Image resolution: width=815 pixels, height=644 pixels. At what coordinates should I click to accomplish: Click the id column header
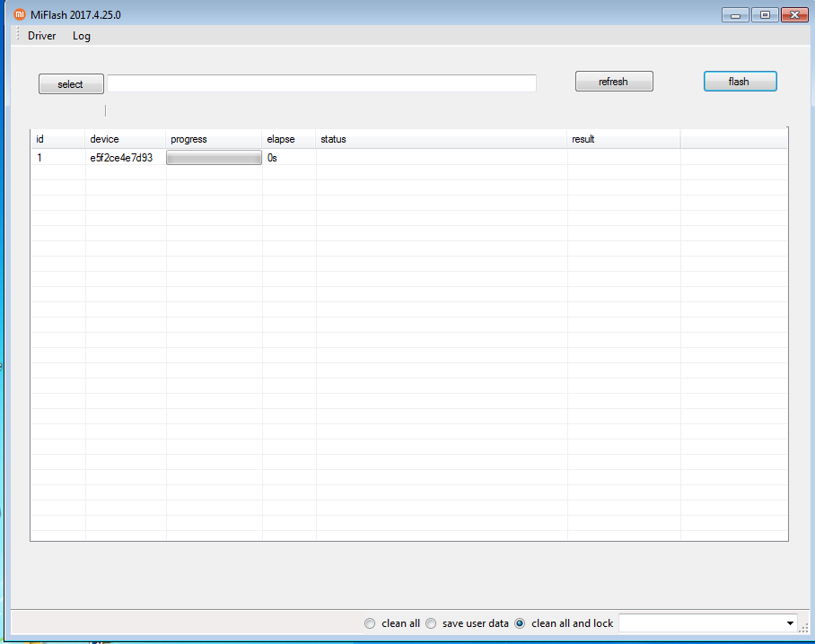click(57, 139)
